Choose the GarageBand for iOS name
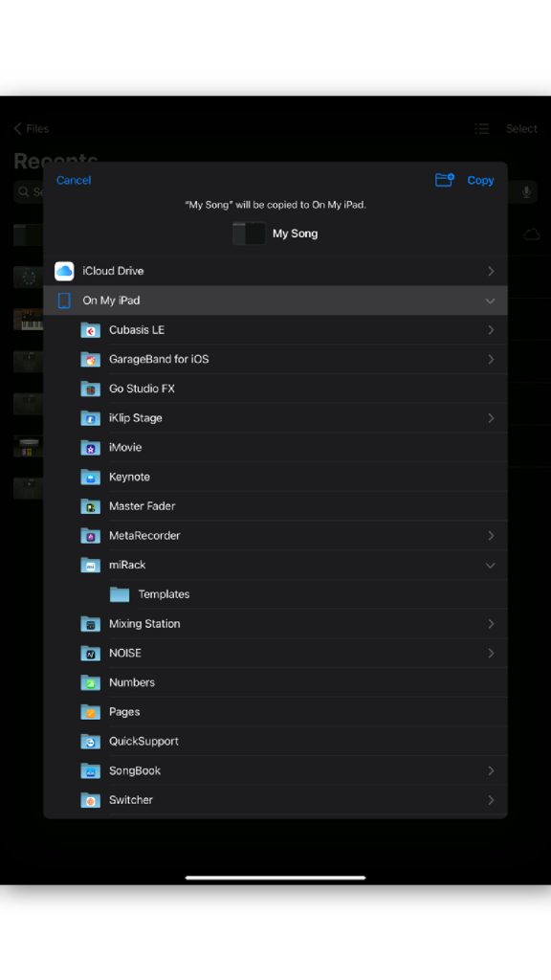The width and height of the screenshot is (551, 980). point(159,360)
